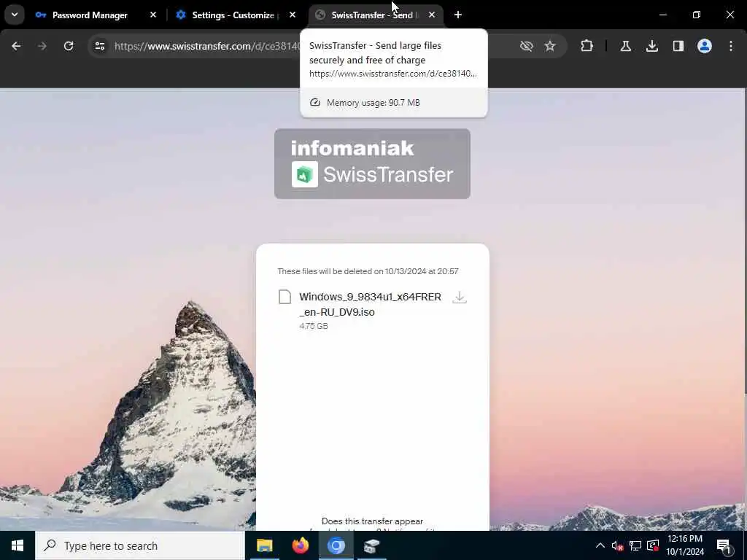Open Chrome taskbar icon
Viewport: 747px width, 560px height.
click(336, 545)
